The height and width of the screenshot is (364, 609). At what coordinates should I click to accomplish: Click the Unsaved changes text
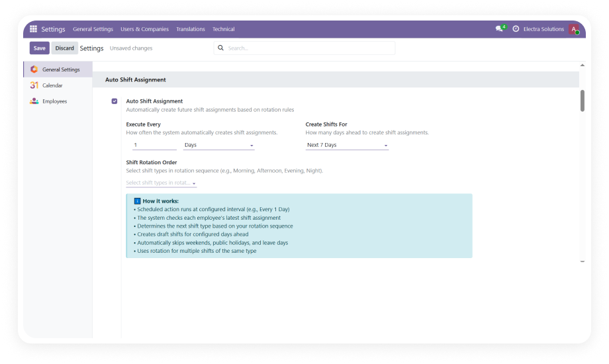point(131,48)
